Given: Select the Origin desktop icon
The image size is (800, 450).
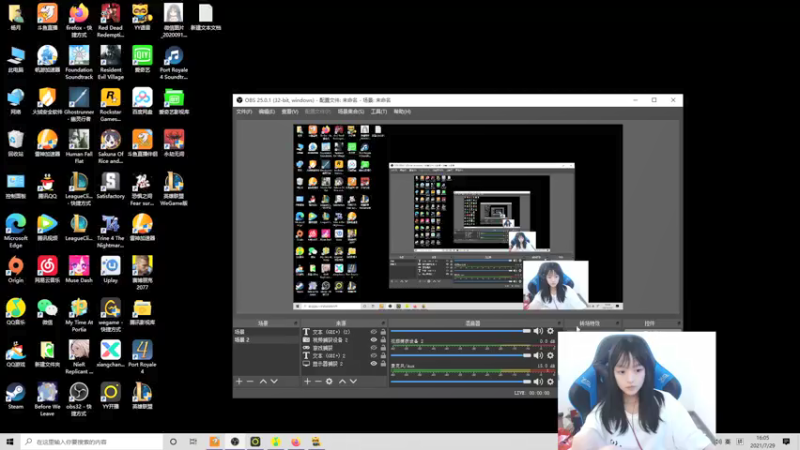Looking at the screenshot, I should click(x=15, y=270).
